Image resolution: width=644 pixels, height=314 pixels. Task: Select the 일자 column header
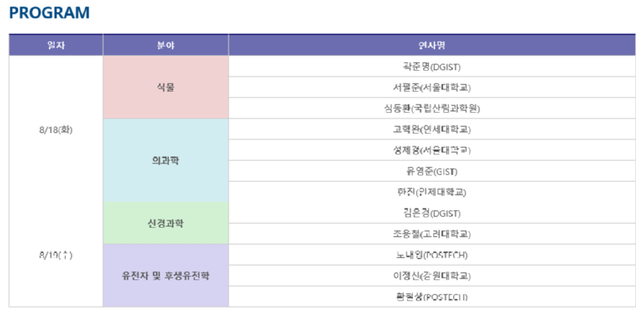[x=56, y=45]
